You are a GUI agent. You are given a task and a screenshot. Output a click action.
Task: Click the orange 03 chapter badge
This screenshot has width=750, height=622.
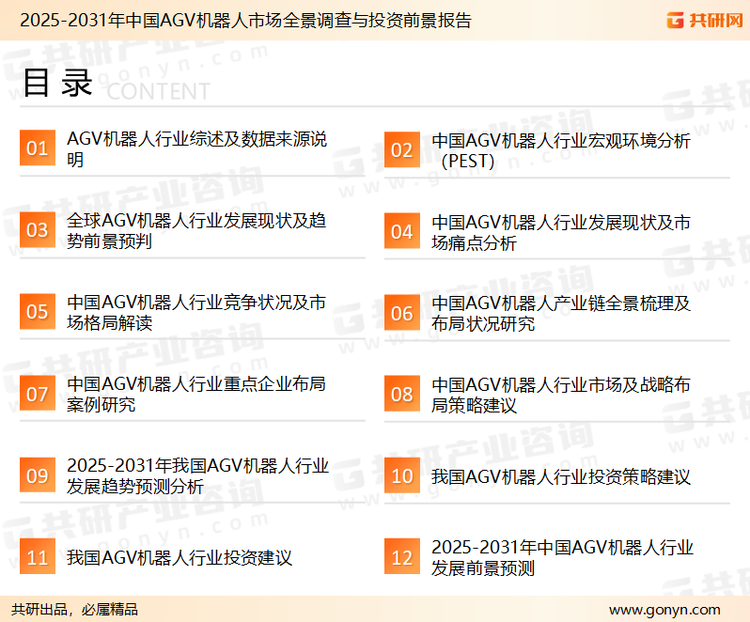[x=37, y=230]
